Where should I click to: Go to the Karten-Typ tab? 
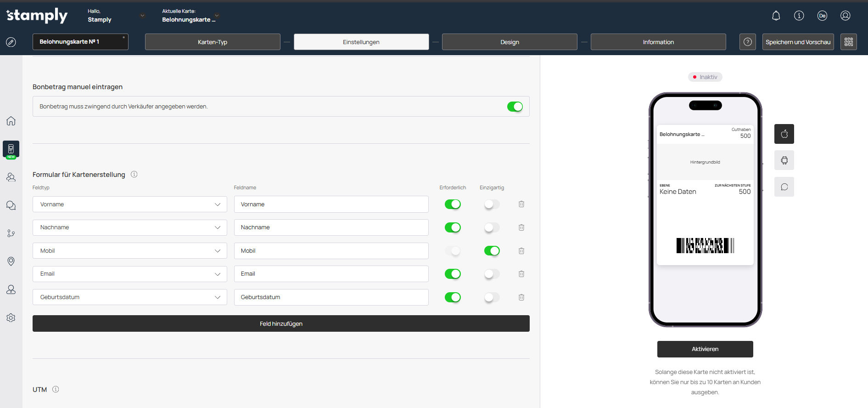coord(213,42)
